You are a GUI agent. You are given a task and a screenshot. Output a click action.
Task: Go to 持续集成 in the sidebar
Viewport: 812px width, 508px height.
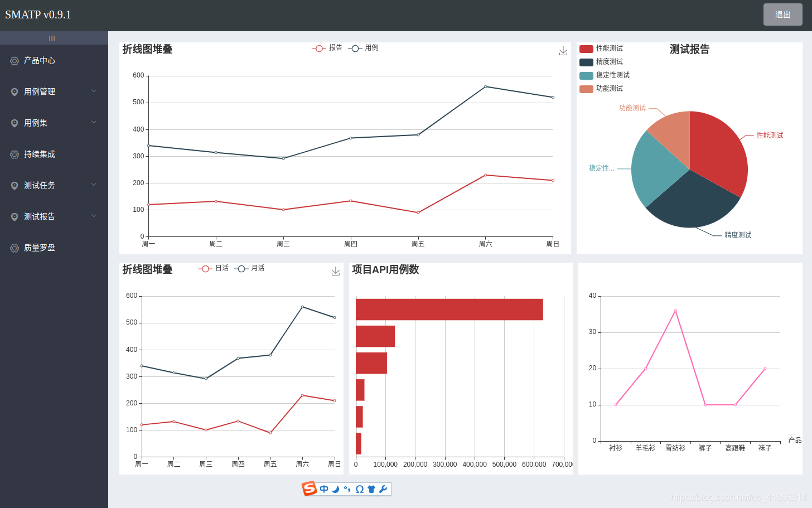tap(54, 154)
